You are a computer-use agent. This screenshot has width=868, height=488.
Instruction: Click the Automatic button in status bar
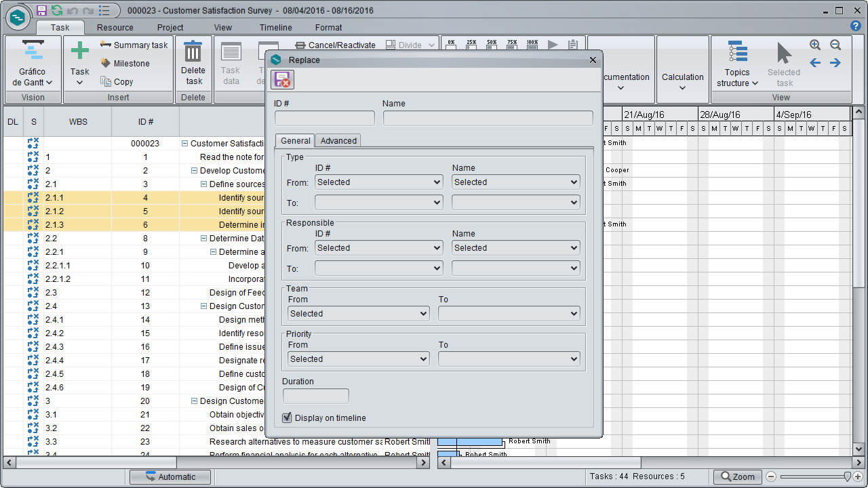170,476
